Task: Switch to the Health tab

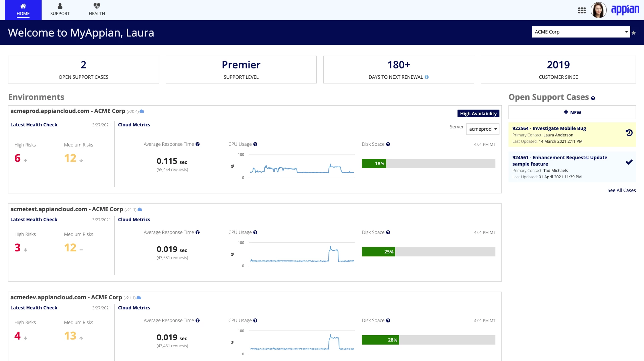Action: (97, 10)
